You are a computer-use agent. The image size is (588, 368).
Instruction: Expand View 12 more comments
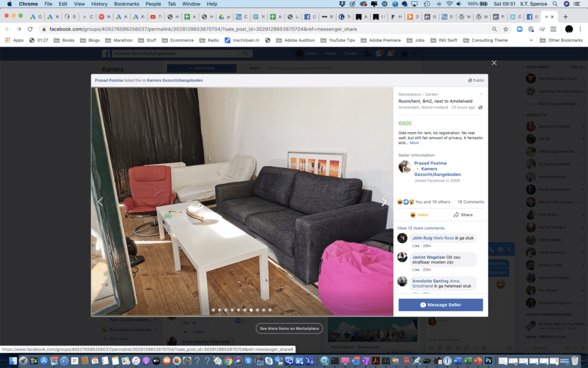click(421, 228)
